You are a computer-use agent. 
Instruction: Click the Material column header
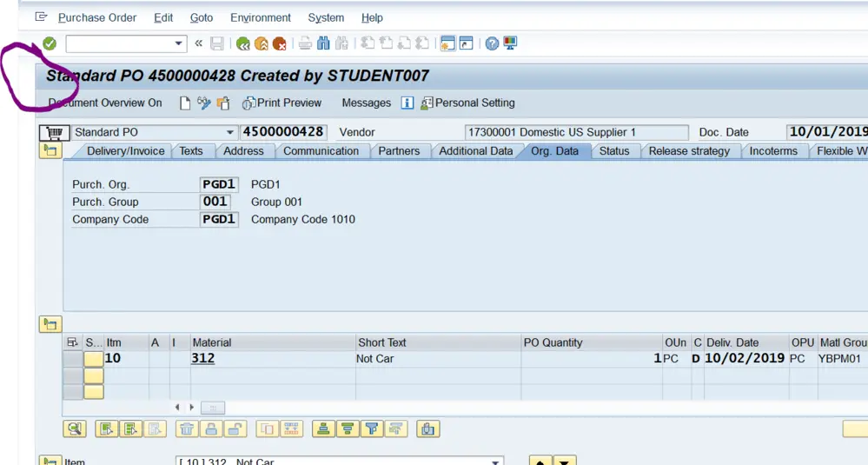[x=272, y=342]
